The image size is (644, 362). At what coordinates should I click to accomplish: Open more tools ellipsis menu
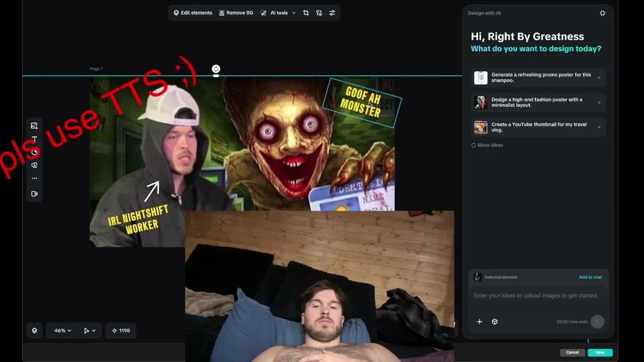pos(34,178)
